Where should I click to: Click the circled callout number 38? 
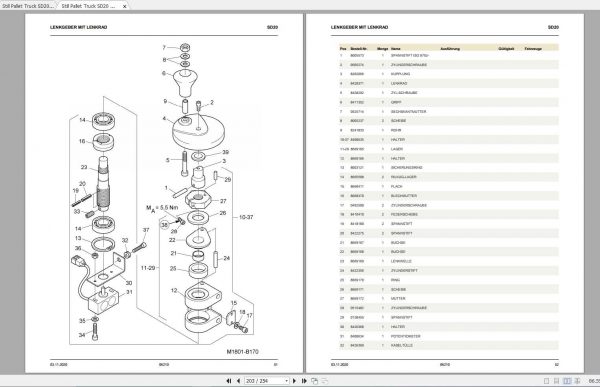pyautogui.click(x=165, y=225)
